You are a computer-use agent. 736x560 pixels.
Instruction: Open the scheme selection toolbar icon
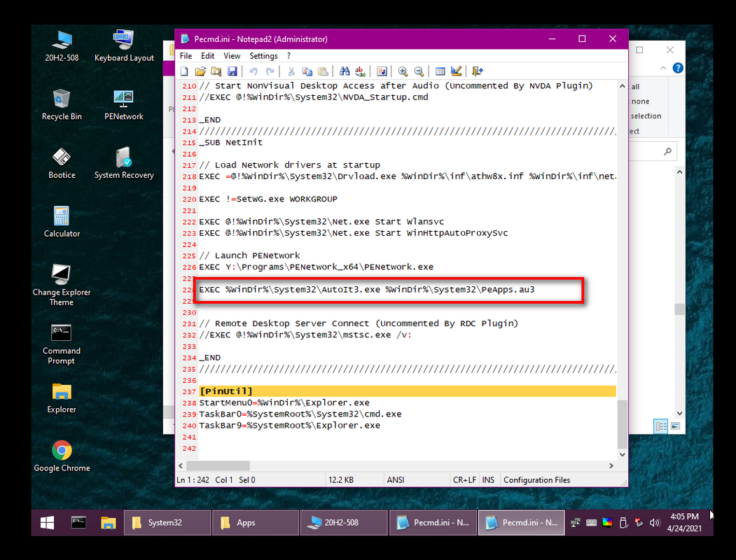pyautogui.click(x=440, y=71)
